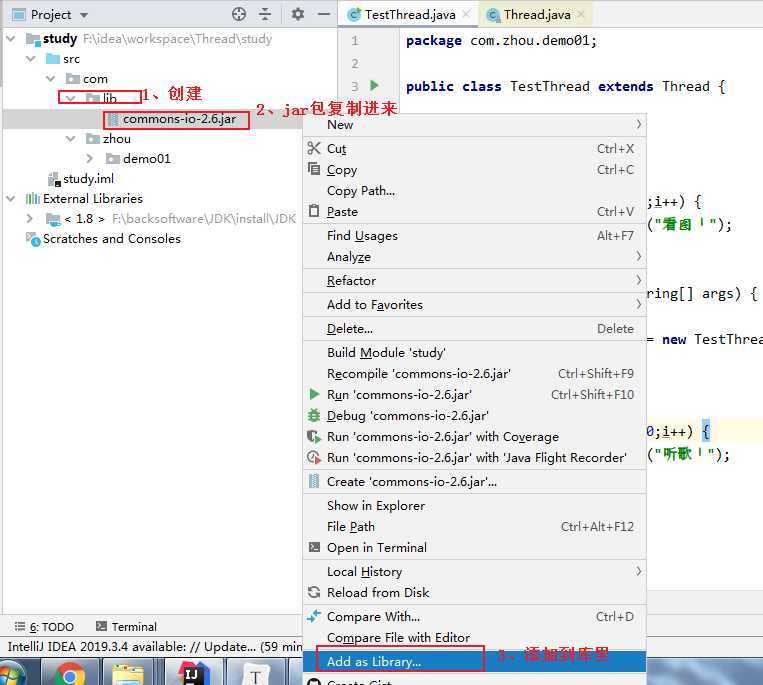Click the Paste clipboard icon in context menu

pos(314,211)
